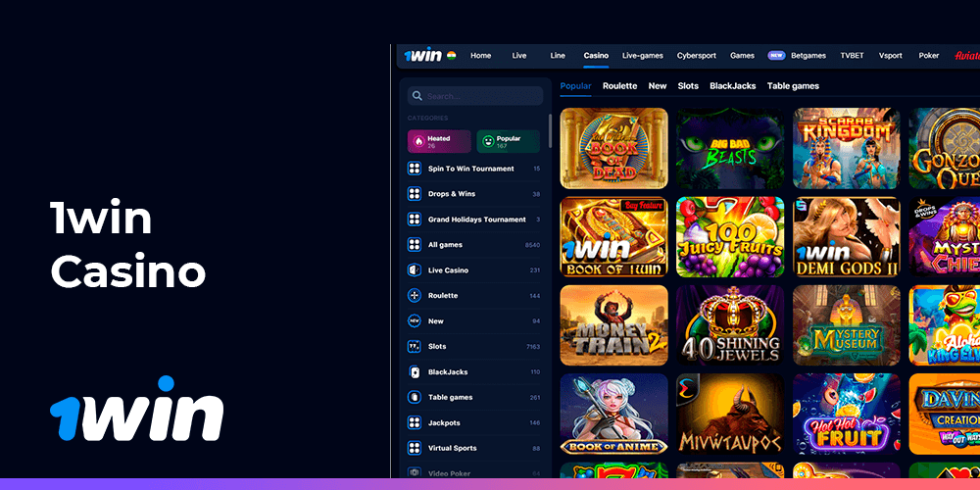This screenshot has height=490, width=980.
Task: Open the 100 Juicy Fruits game thumbnail
Action: tap(730, 237)
